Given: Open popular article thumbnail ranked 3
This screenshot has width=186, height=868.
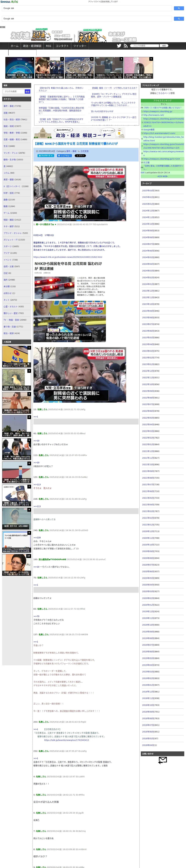Looking at the screenshot, I should (x=17, y=403).
